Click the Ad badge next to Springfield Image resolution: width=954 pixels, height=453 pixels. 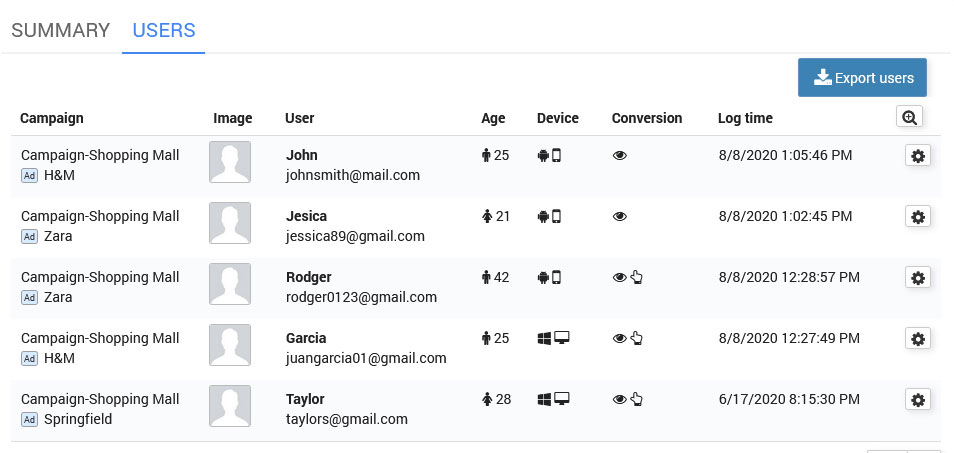[x=29, y=420]
